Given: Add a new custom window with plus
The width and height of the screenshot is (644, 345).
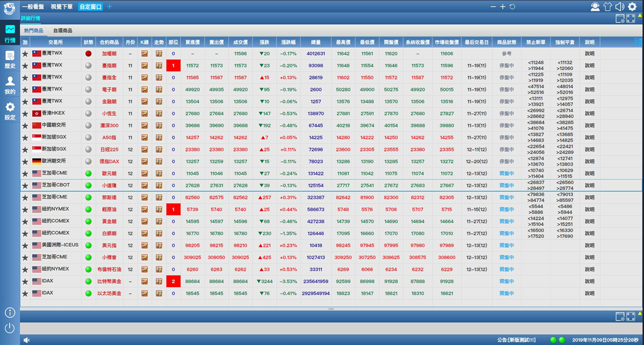Looking at the screenshot, I should point(110,7).
